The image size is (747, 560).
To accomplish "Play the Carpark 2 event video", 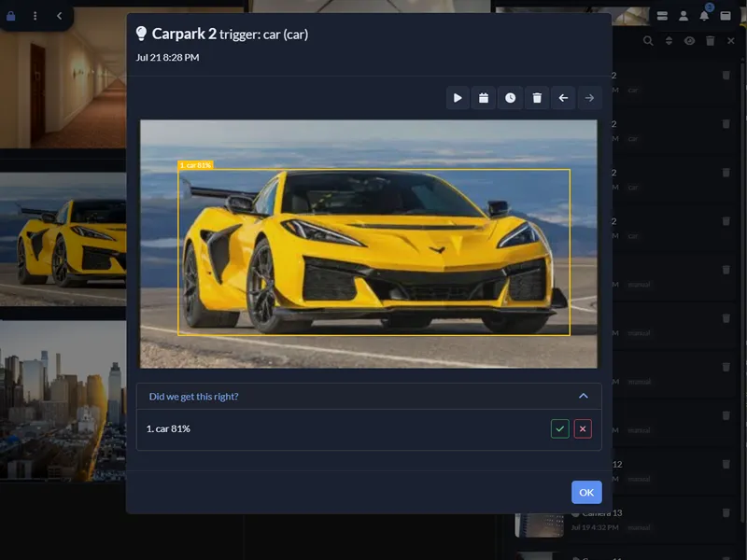I will coord(458,98).
